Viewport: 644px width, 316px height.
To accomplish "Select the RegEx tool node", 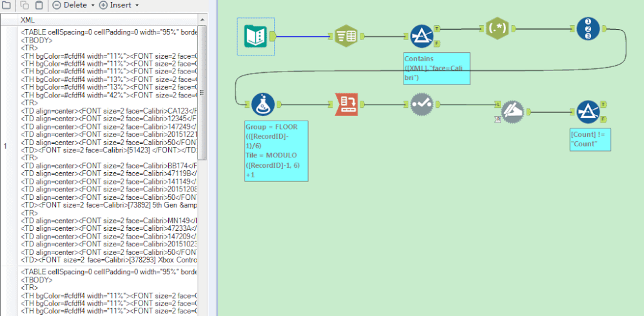I will (498, 28).
